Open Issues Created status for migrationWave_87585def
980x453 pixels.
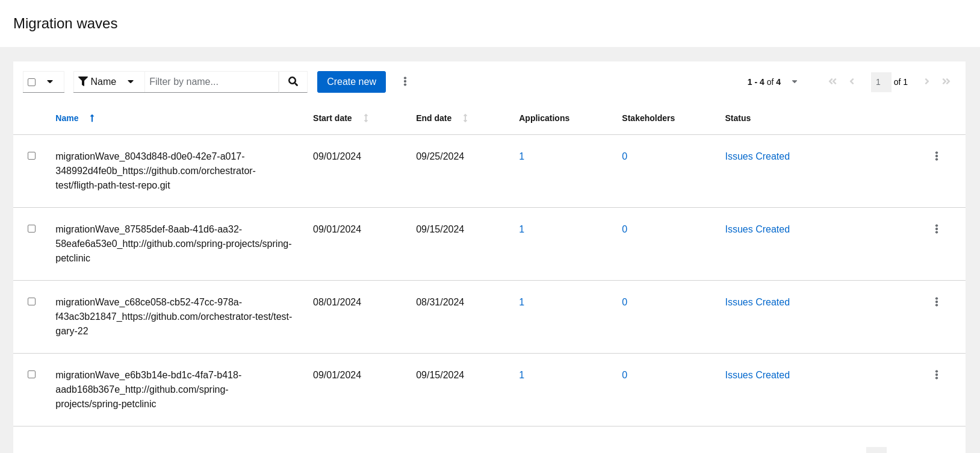click(757, 229)
